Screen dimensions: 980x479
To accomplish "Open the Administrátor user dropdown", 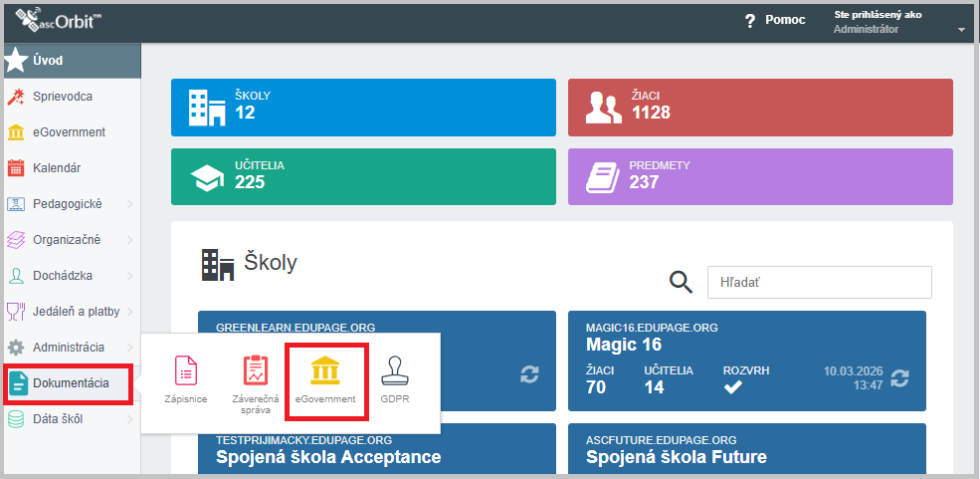I will [961, 30].
